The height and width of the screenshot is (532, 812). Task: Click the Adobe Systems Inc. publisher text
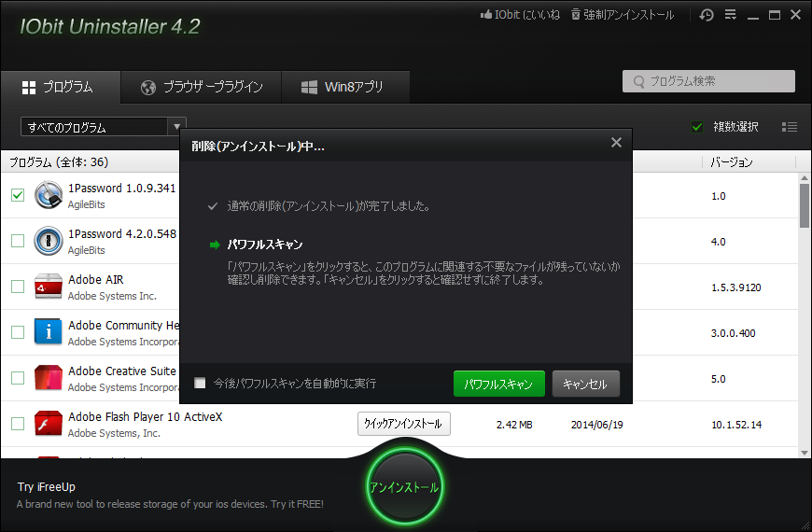tap(112, 296)
